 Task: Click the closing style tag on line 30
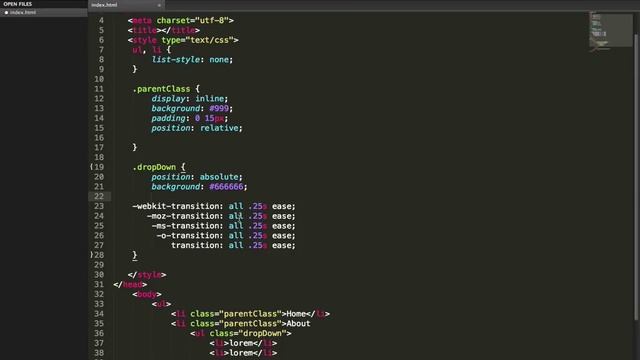tap(147, 275)
